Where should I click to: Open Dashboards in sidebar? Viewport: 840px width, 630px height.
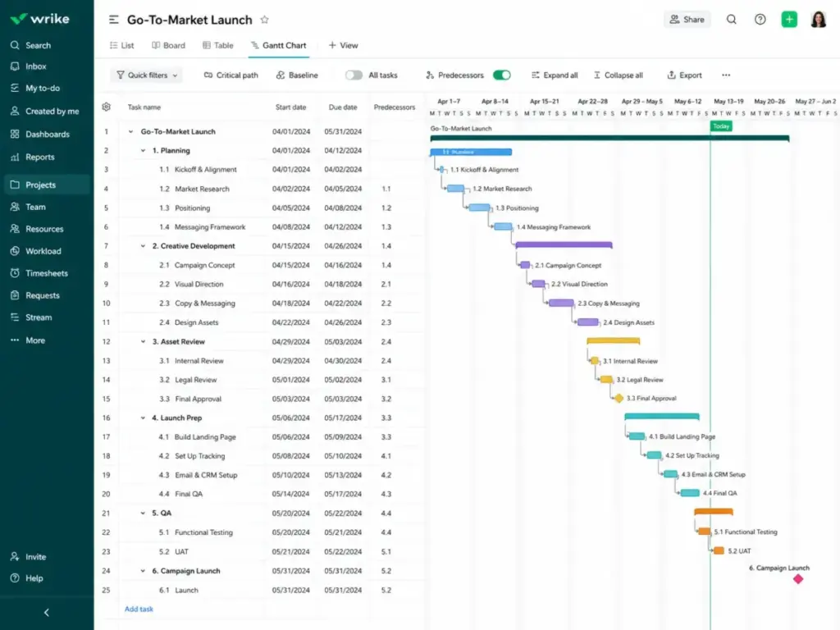tap(40, 134)
